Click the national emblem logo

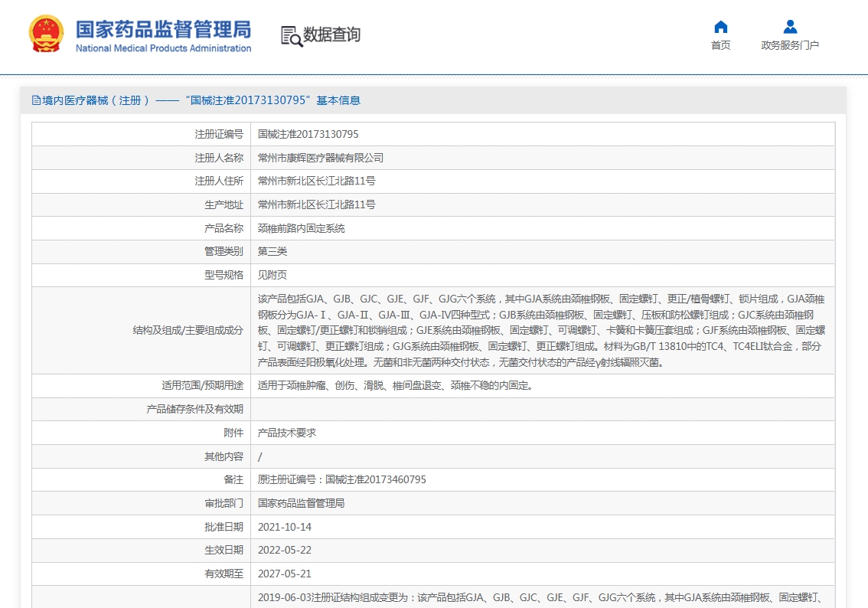tap(46, 34)
